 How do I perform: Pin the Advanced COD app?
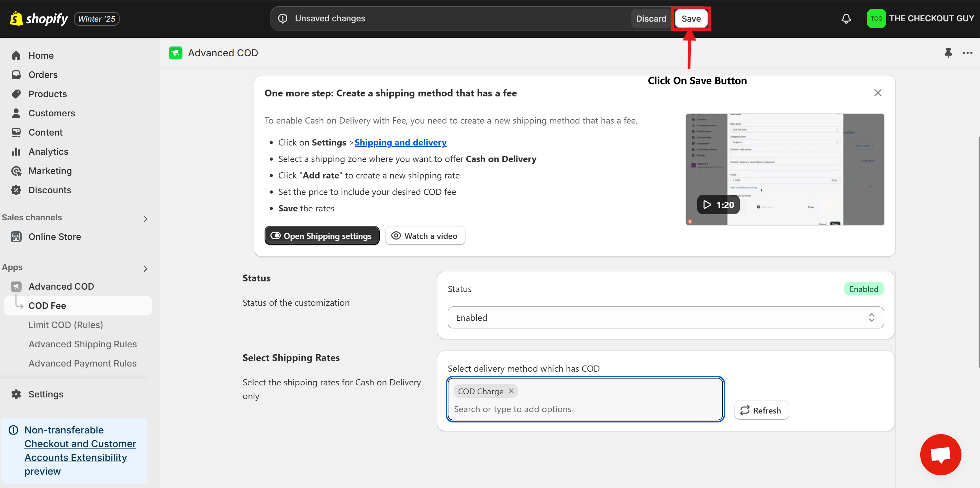click(x=948, y=53)
